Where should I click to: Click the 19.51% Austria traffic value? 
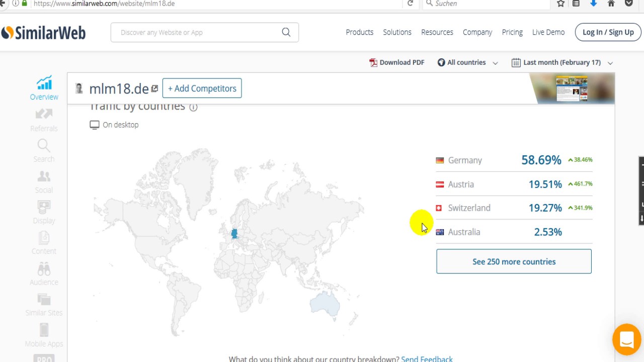pos(545,184)
